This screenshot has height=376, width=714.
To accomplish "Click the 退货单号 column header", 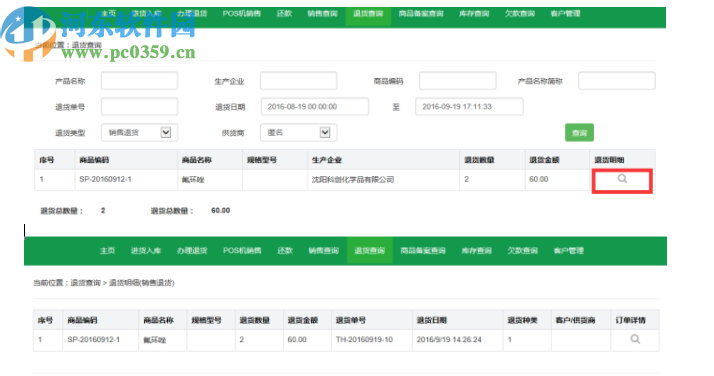I will [351, 320].
